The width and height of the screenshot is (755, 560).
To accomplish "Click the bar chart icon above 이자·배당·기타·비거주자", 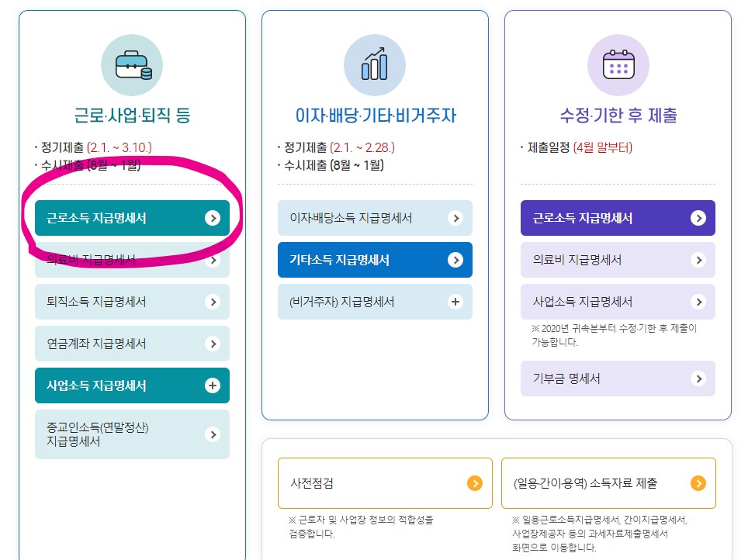I will click(375, 65).
